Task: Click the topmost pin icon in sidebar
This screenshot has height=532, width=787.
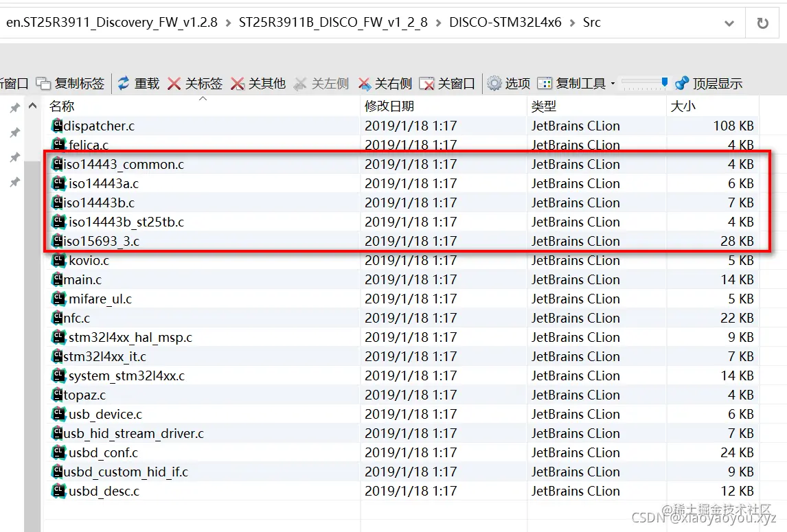Action: tap(15, 108)
